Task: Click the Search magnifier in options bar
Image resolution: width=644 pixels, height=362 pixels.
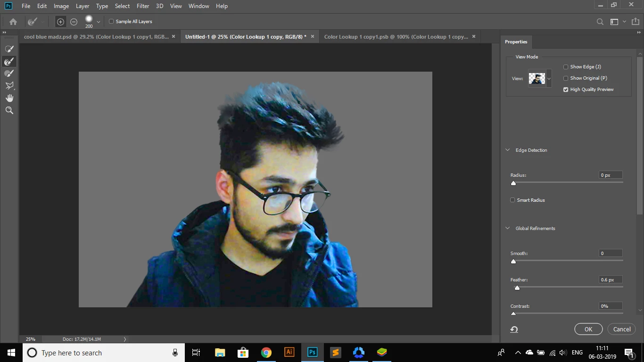Action: pos(600,22)
